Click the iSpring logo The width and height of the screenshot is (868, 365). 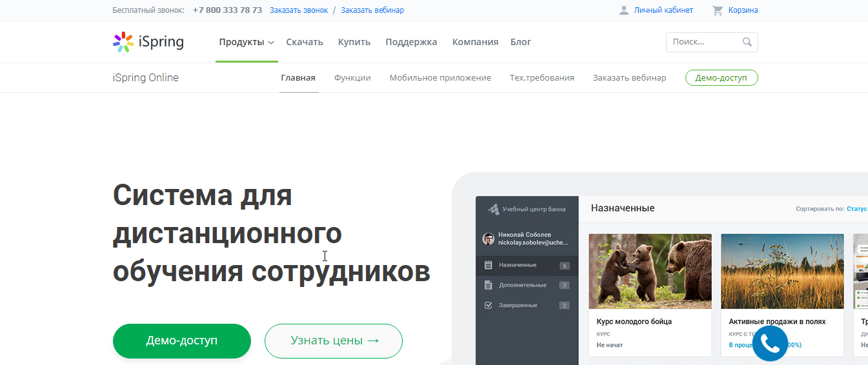148,42
